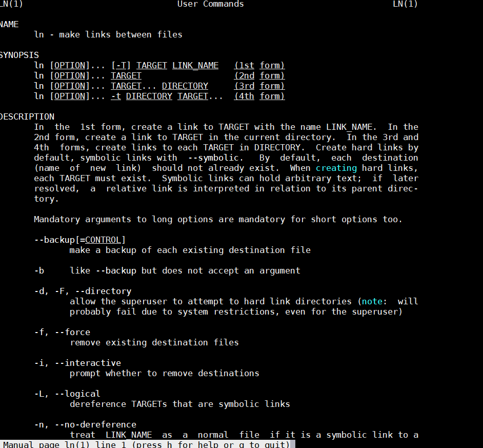Click the '-i, --interactive' option heading

77,363
